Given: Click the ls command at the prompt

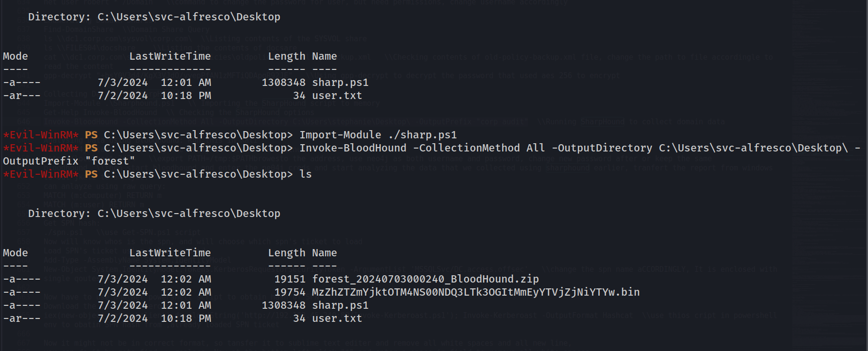Looking at the screenshot, I should pyautogui.click(x=306, y=174).
